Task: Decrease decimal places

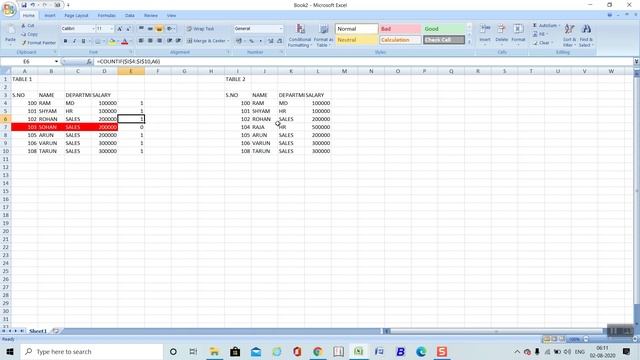Action: 280,41
